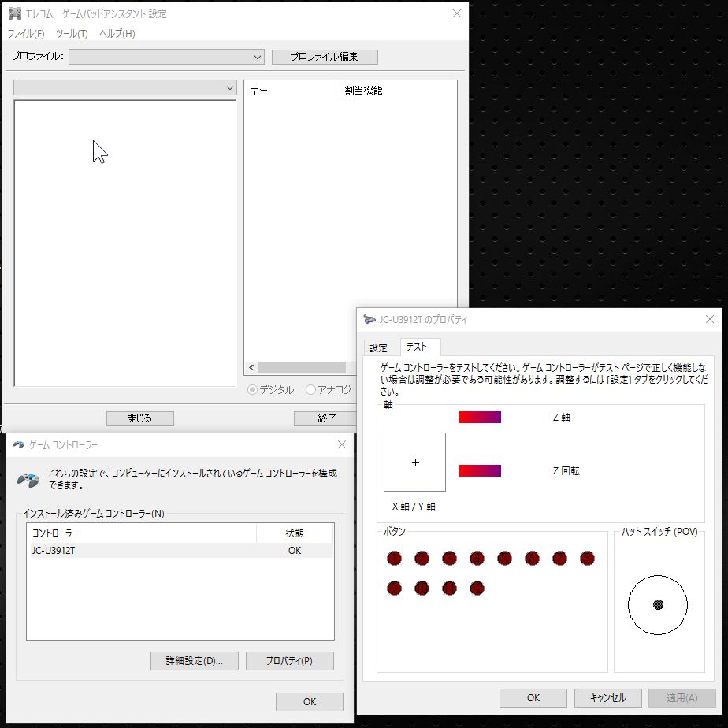Viewport: 728px width, 728px height.
Task: Click the Game Controllers window title icon
Action: (x=19, y=445)
